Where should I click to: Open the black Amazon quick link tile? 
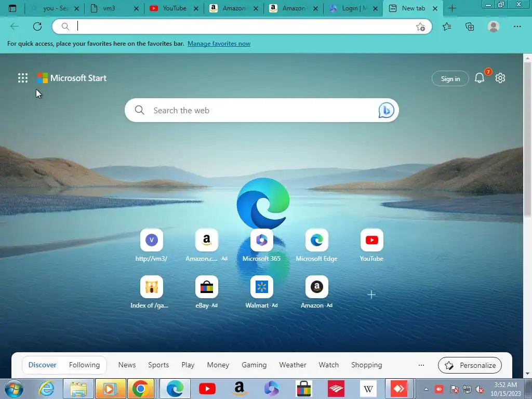coord(316,287)
